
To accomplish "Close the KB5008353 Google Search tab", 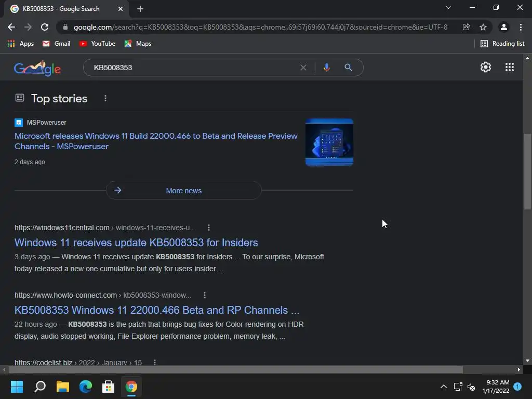I will [121, 9].
